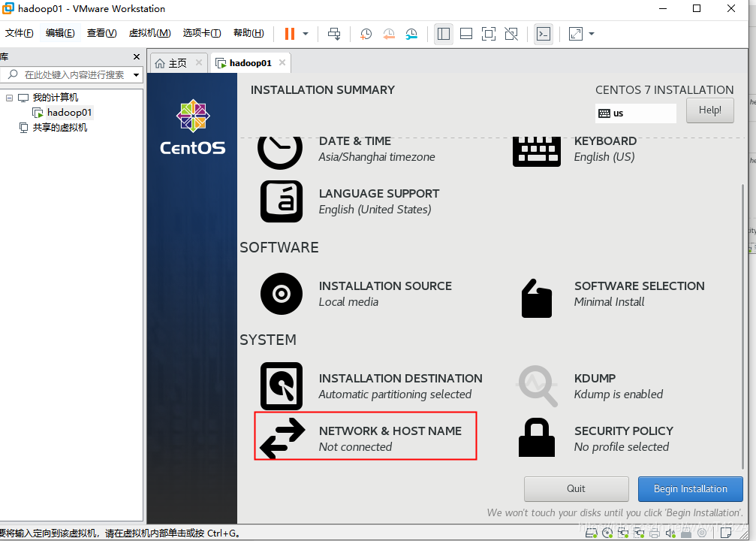Open the 查看(V) menu
The height and width of the screenshot is (541, 756).
[102, 33]
